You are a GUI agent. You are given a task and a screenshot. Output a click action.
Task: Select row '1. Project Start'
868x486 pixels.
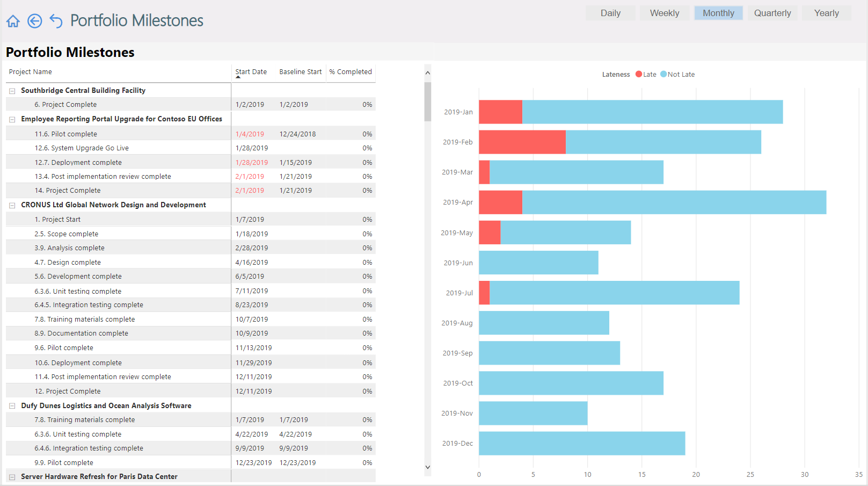tap(191, 220)
